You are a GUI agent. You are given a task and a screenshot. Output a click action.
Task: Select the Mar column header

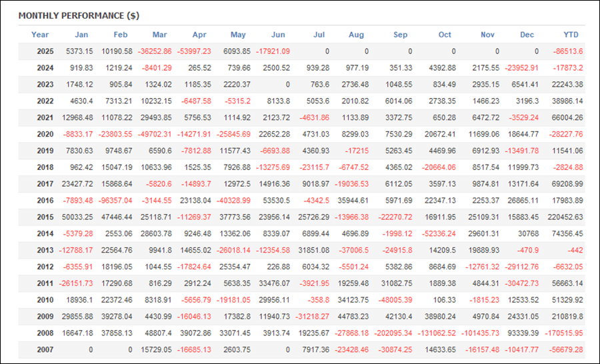159,35
